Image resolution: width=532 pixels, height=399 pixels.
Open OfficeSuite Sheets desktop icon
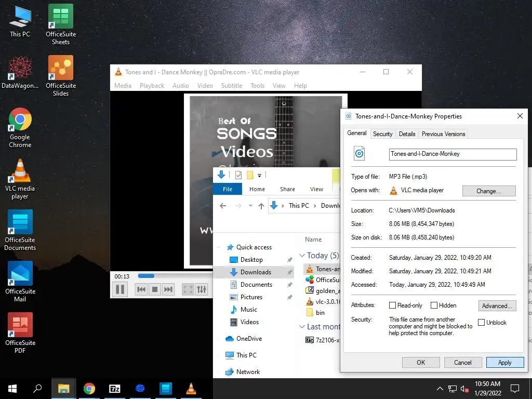[x=61, y=24]
